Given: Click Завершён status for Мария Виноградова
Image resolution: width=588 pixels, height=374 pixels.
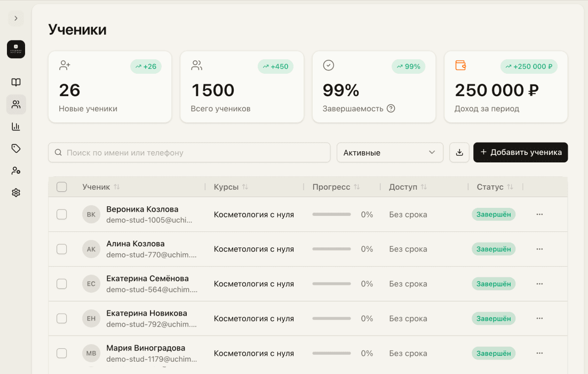Looking at the screenshot, I should (494, 353).
